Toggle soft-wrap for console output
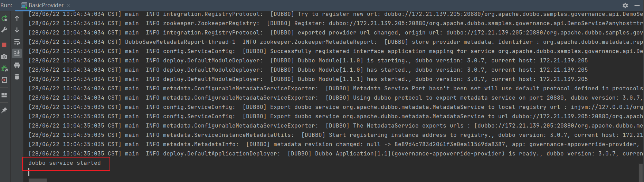This screenshot has height=182, width=644. 17,42
